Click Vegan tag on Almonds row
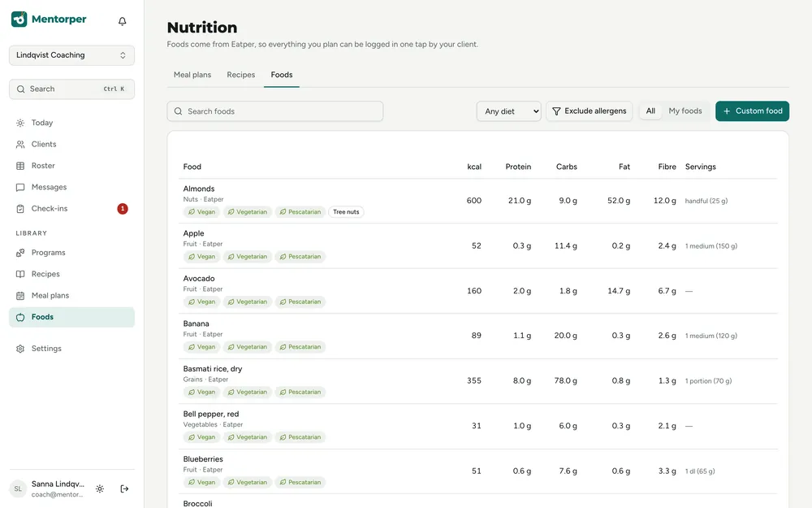This screenshot has width=812, height=508. [x=202, y=212]
